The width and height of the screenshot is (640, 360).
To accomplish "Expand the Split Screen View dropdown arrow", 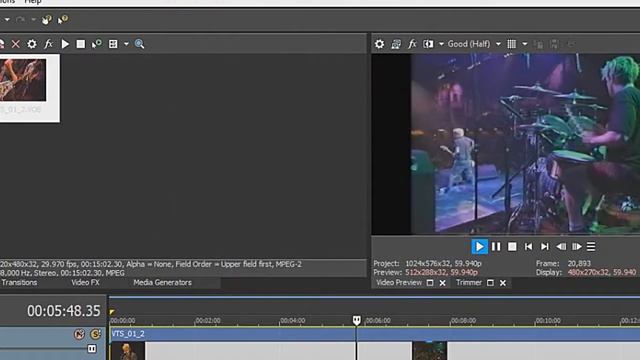I will pyautogui.click(x=441, y=44).
